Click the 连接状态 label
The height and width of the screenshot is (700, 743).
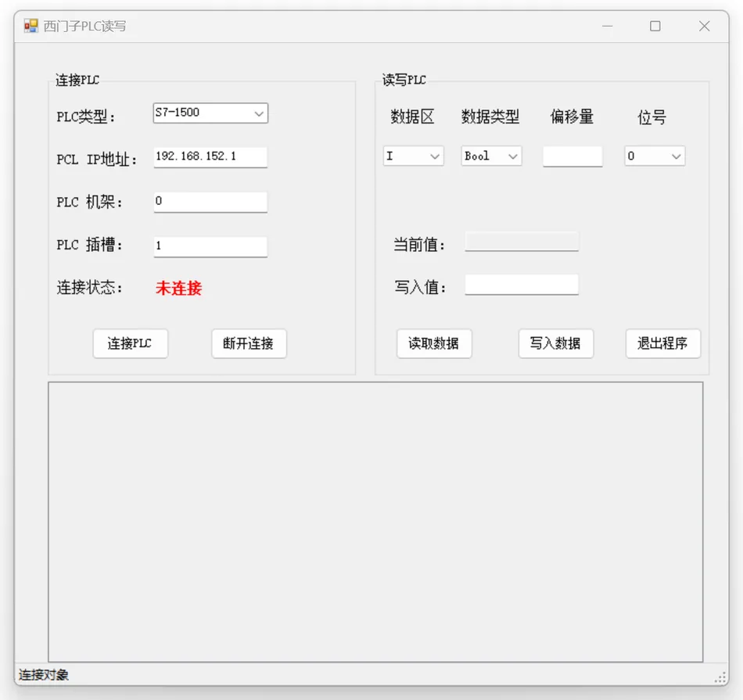(90, 287)
